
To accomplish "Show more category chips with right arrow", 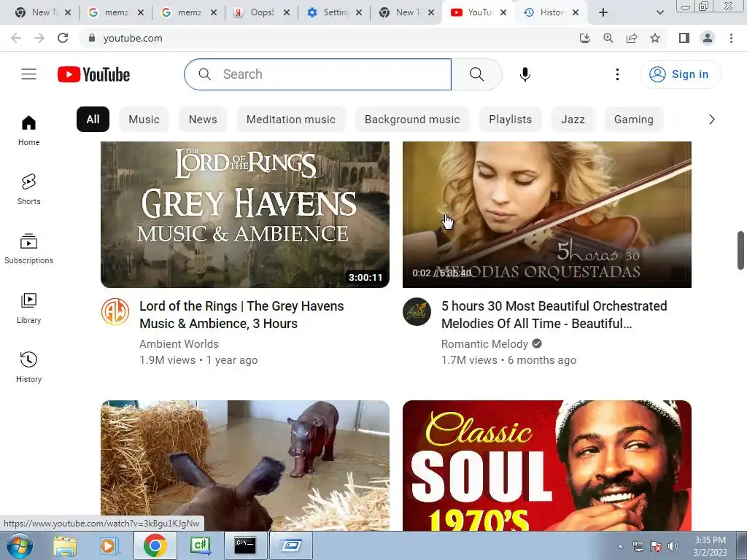I will click(712, 120).
